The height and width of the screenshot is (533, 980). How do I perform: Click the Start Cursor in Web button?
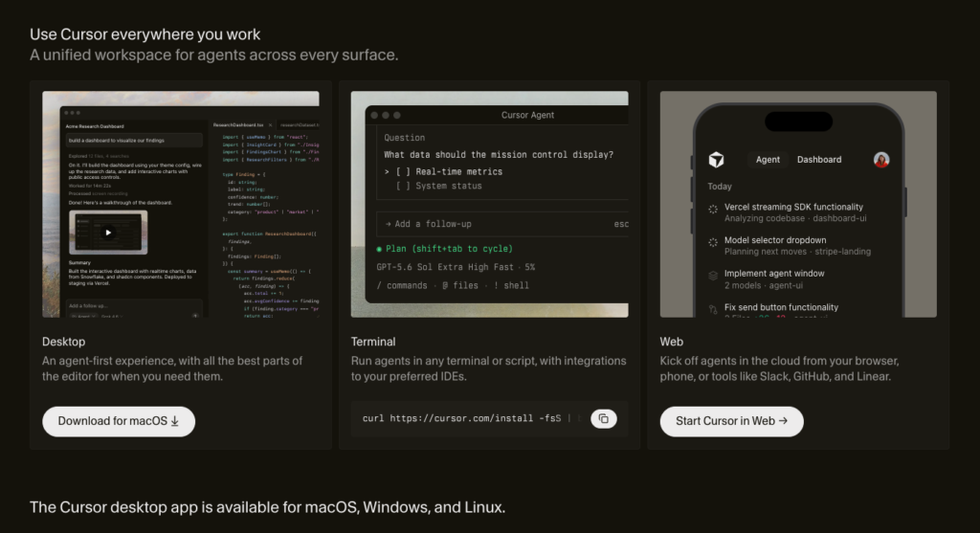click(x=731, y=421)
